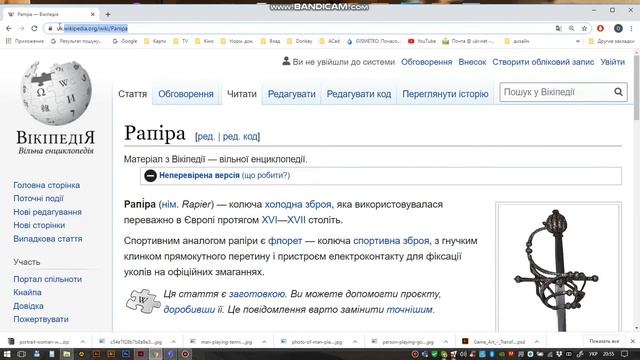
Task: Close the downloads bar
Action: pos(633,341)
